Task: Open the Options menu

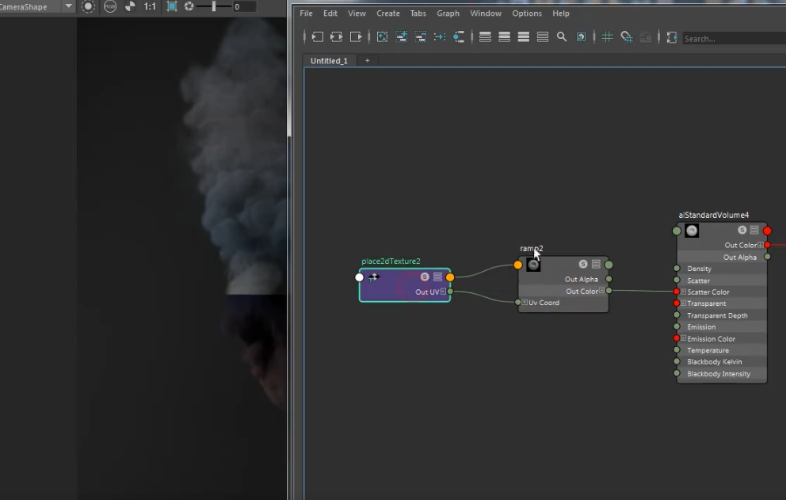Action: pos(527,14)
